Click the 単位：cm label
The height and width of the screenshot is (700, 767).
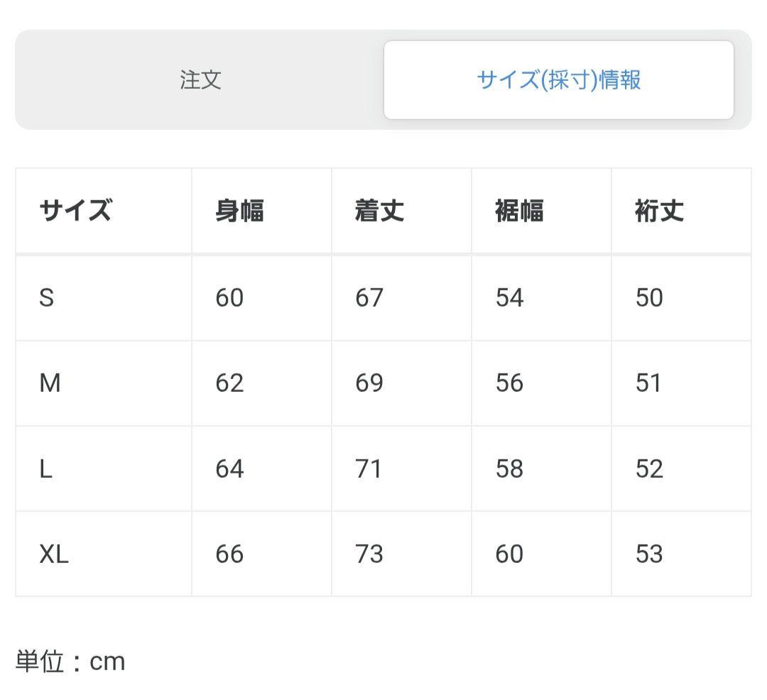click(70, 661)
